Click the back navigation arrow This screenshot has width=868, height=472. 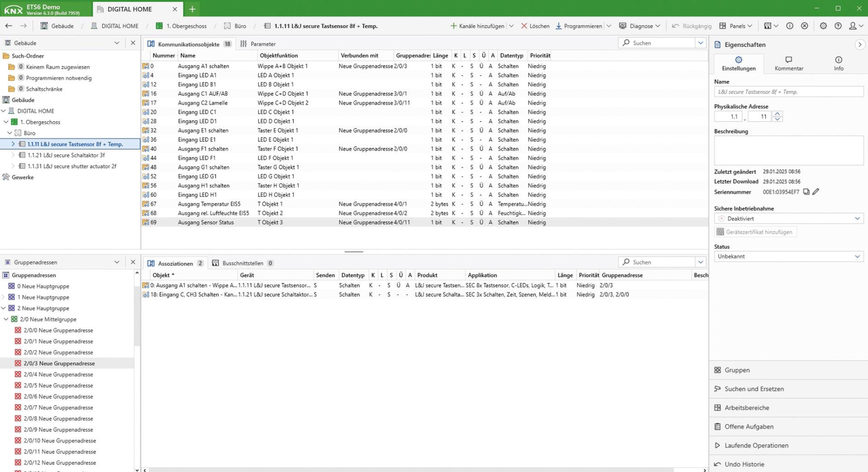[x=9, y=26]
